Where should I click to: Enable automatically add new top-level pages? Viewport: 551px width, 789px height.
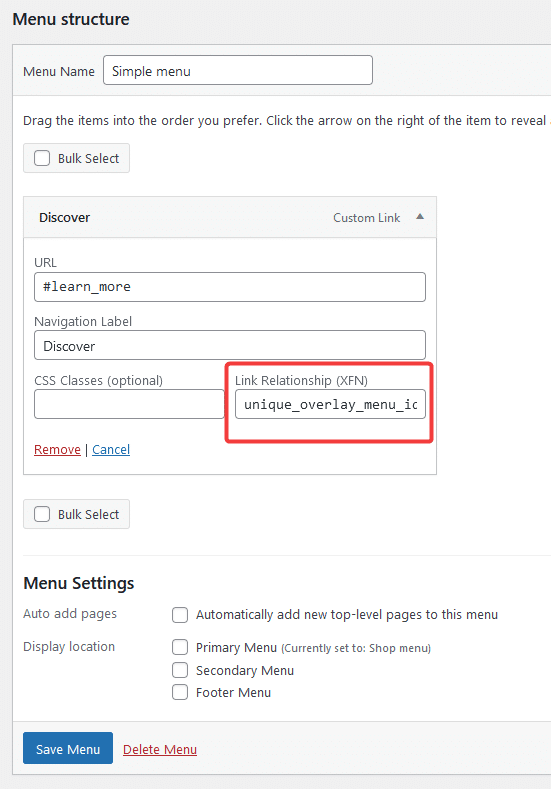click(180, 615)
